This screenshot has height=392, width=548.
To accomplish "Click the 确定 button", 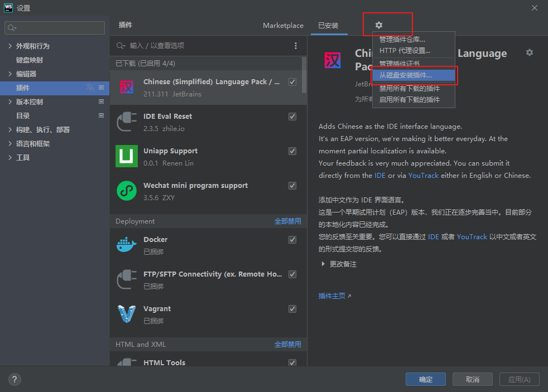I will 425,379.
